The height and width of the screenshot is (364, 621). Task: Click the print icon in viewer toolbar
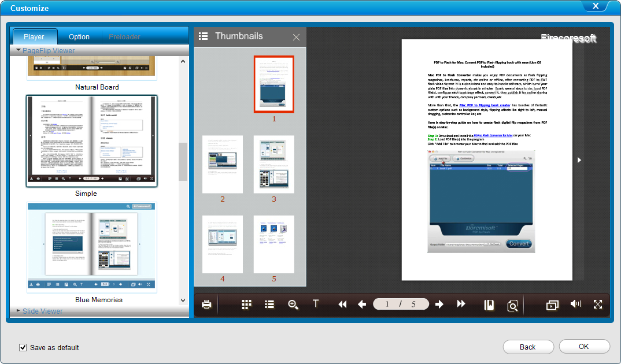(x=206, y=304)
